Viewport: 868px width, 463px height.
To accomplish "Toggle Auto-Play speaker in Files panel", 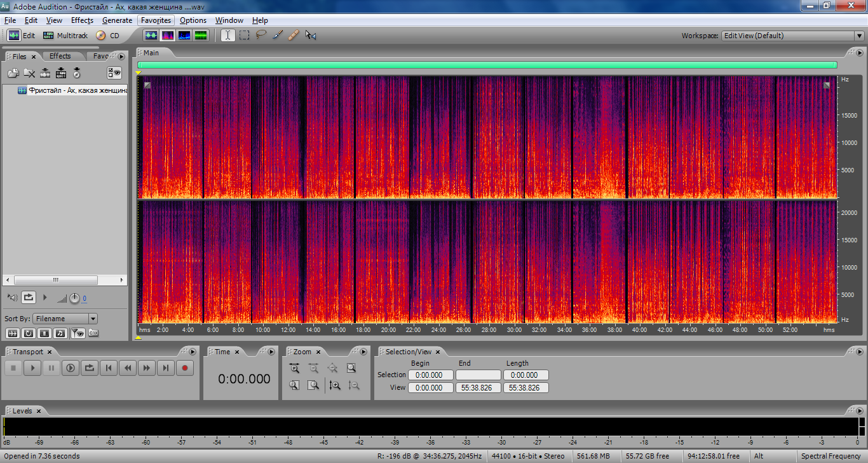I will pos(13,298).
